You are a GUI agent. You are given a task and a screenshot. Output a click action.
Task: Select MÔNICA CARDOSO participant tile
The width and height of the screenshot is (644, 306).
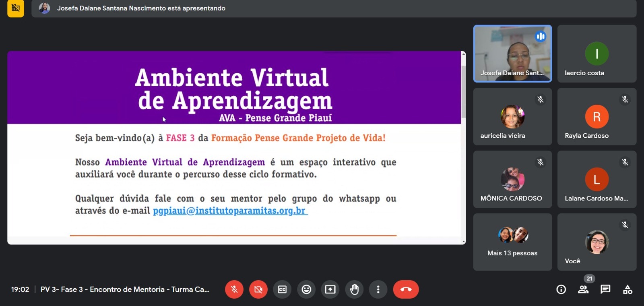(512, 179)
